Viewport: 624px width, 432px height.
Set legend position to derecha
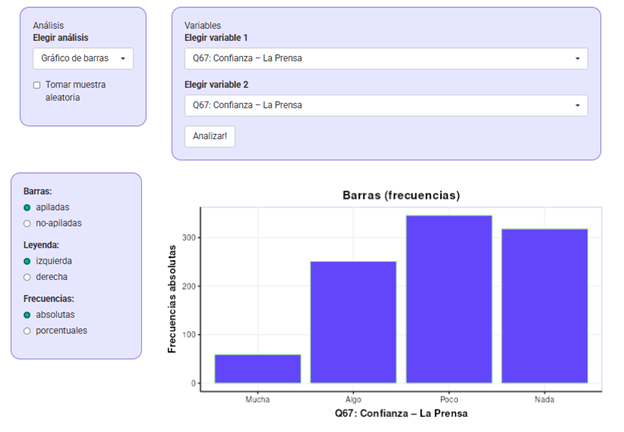tap(27, 277)
